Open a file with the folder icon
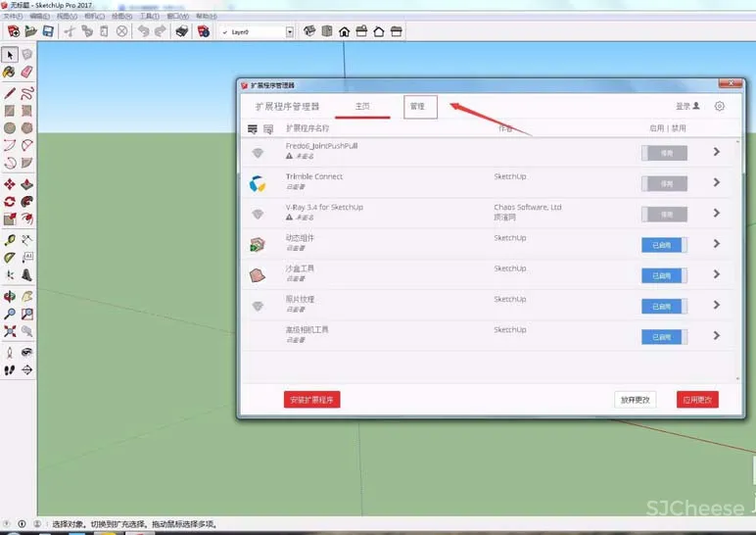Screen dimensions: 756x535 [x=31, y=31]
